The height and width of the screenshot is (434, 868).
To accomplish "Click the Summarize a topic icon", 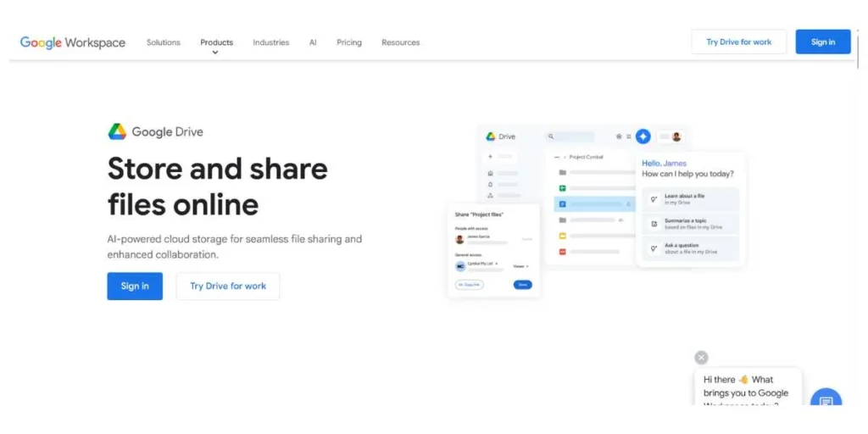I will [x=654, y=224].
